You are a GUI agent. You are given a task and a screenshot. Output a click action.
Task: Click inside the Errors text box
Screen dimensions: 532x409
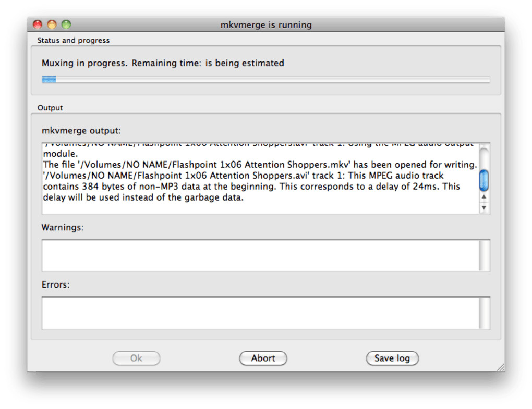pyautogui.click(x=260, y=313)
